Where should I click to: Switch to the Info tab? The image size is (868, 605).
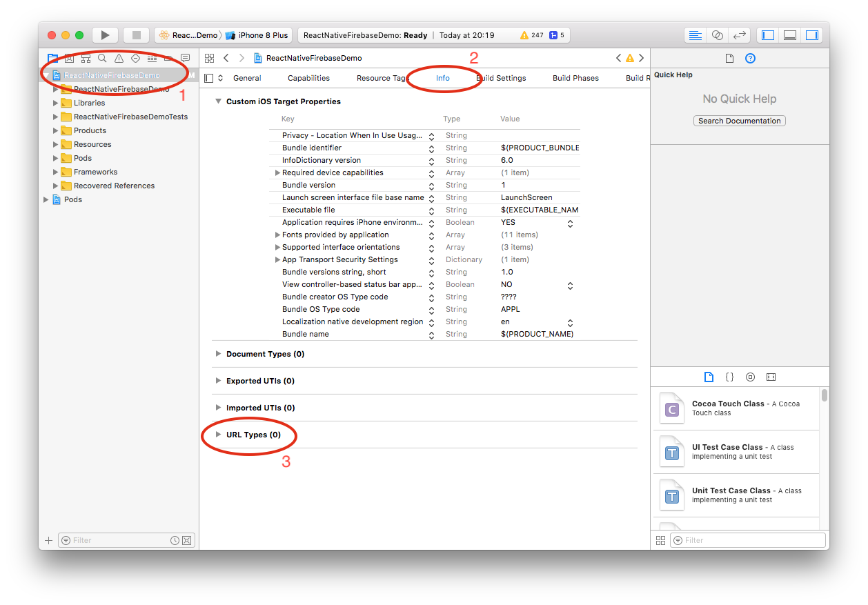click(x=442, y=78)
